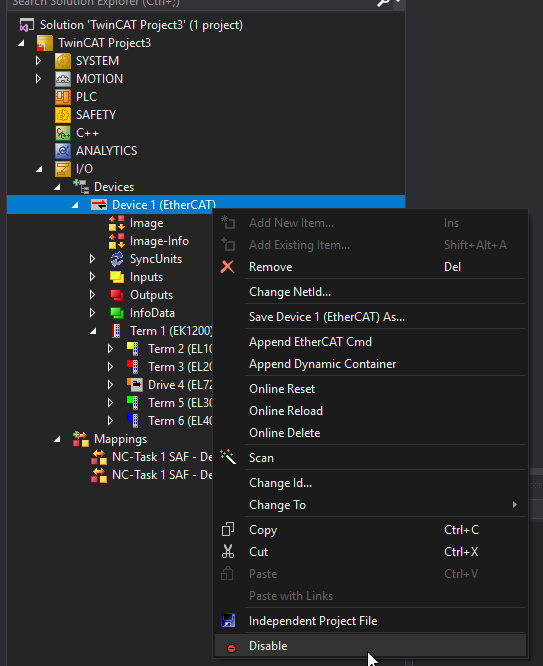The height and width of the screenshot is (666, 543).
Task: Collapse the Mappings node
Action: (57, 439)
